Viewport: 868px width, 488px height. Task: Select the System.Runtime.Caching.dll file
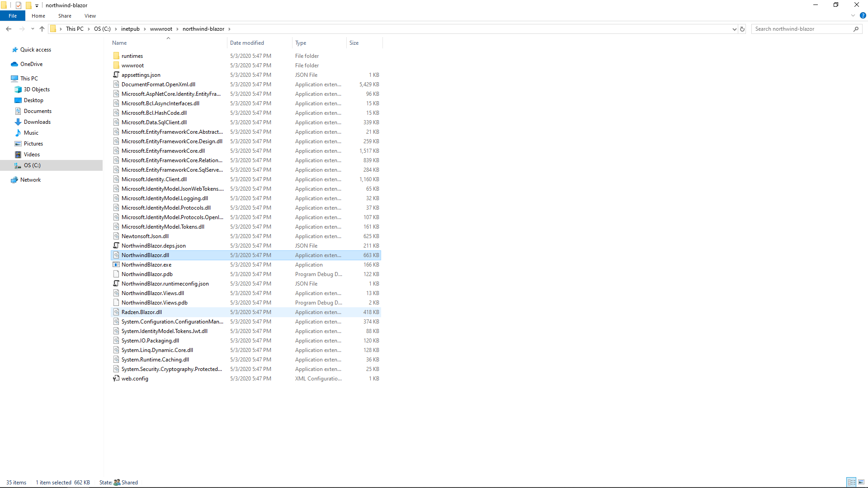click(246, 360)
